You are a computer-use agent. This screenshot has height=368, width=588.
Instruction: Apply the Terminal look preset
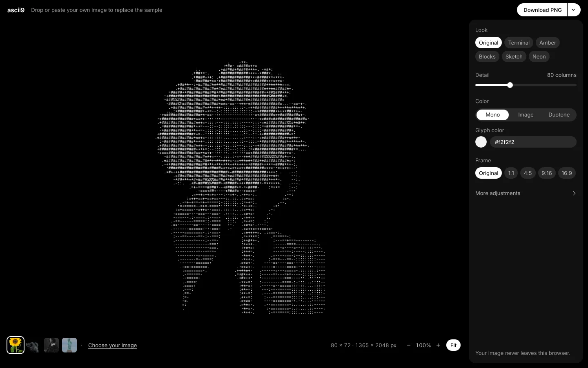519,43
